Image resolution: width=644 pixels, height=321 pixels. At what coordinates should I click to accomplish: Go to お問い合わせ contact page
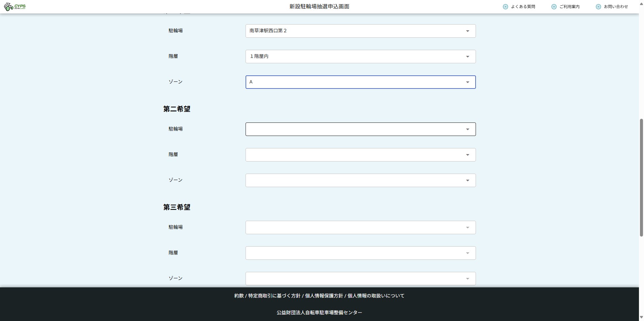[x=616, y=7]
